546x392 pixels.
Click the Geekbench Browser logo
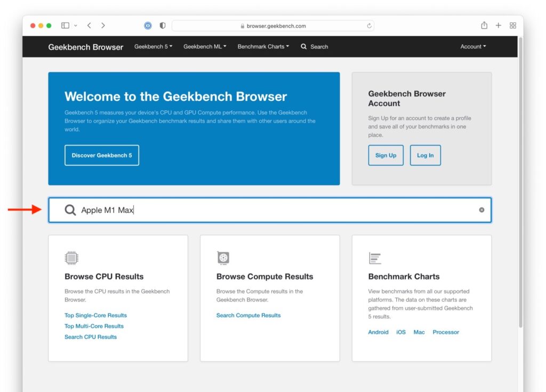point(85,47)
